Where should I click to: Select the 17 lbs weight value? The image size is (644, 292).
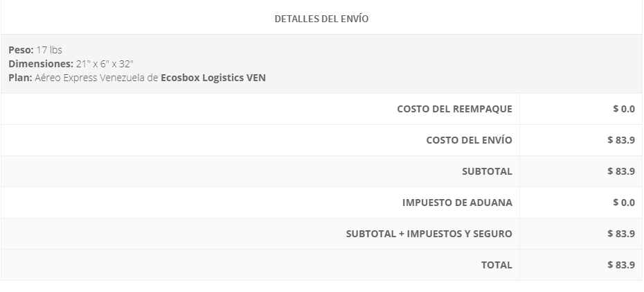tap(49, 50)
